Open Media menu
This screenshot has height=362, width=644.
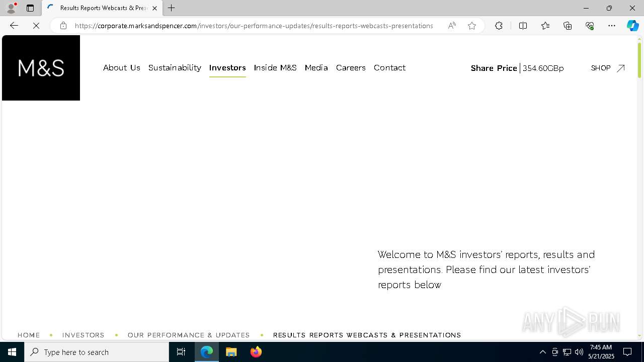tap(316, 68)
